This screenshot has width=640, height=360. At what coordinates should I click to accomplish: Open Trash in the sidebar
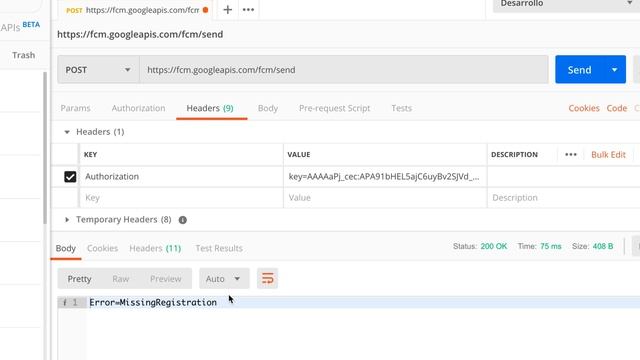pos(23,55)
